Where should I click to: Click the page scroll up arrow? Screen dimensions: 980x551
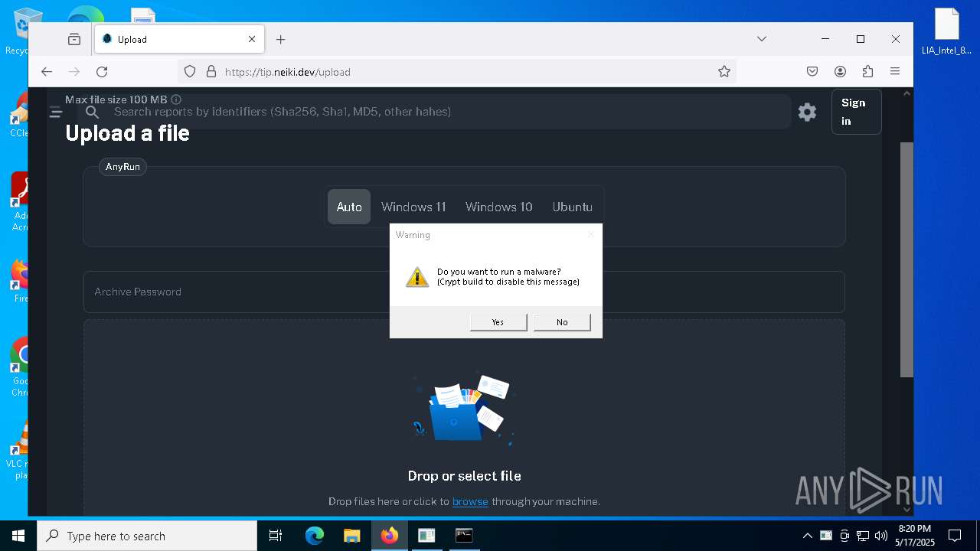pos(906,93)
